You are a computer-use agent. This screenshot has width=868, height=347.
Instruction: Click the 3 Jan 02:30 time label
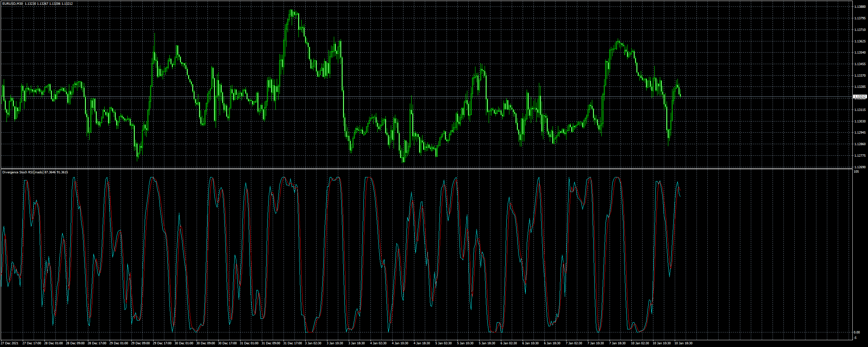tap(313, 343)
